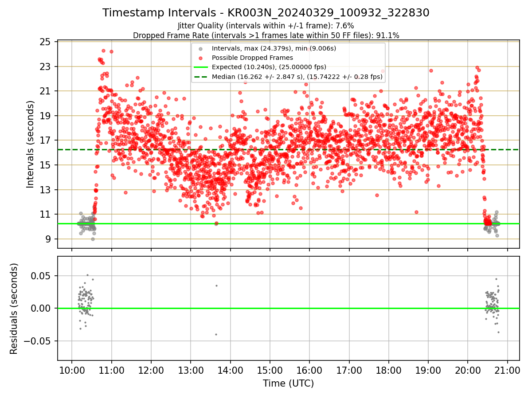
Task: Click the isolated residual point near 13:40 above zero
Action: [x=216, y=286]
